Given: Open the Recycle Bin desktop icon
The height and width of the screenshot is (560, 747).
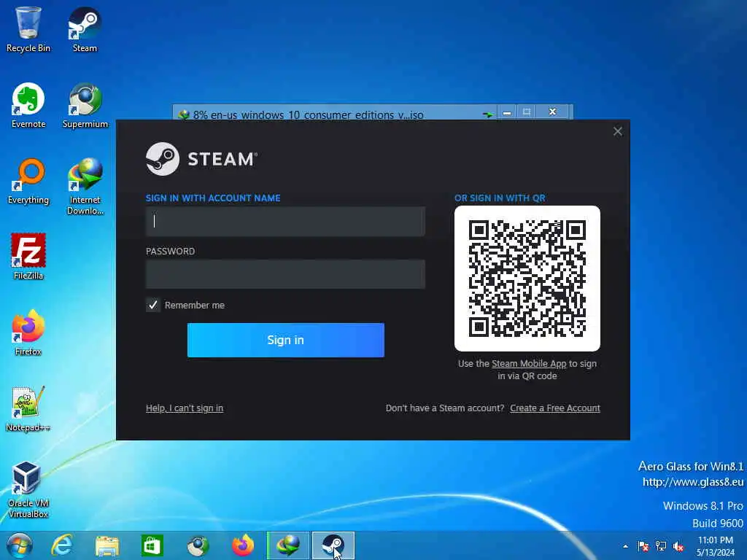Looking at the screenshot, I should (28, 29).
